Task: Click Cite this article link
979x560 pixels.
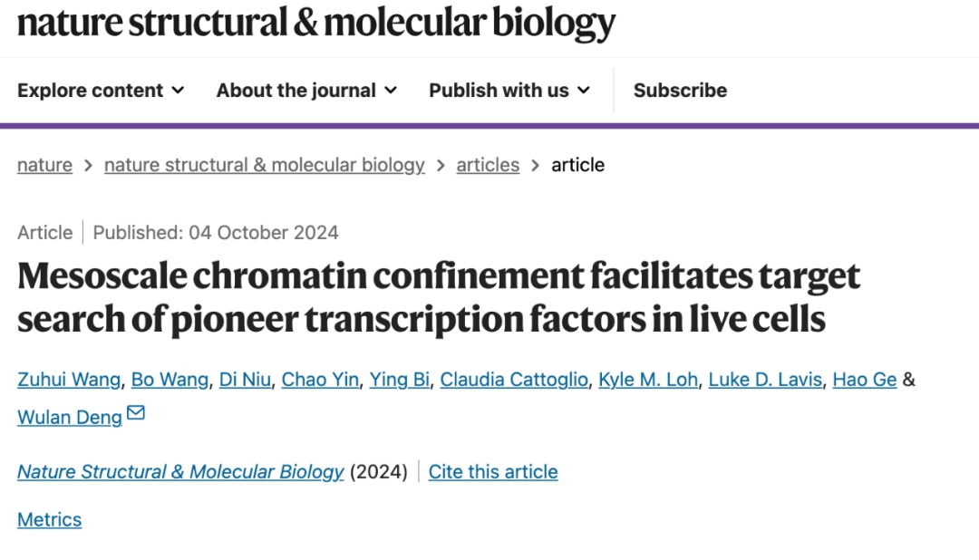Action: (493, 472)
